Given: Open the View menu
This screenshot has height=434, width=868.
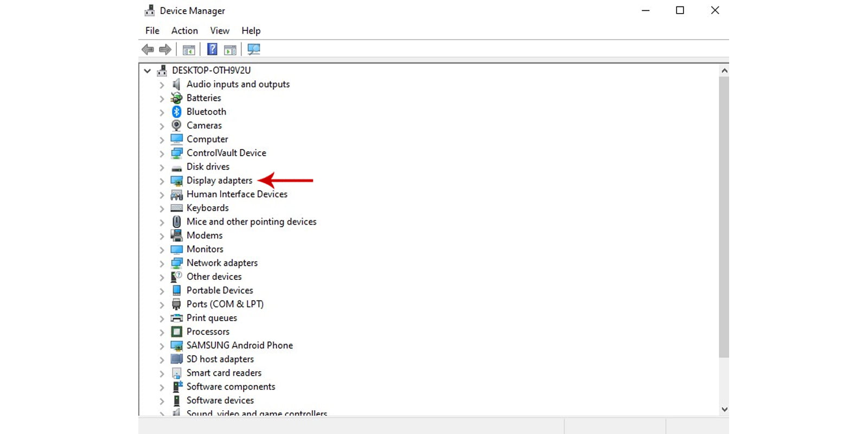Looking at the screenshot, I should (x=220, y=31).
